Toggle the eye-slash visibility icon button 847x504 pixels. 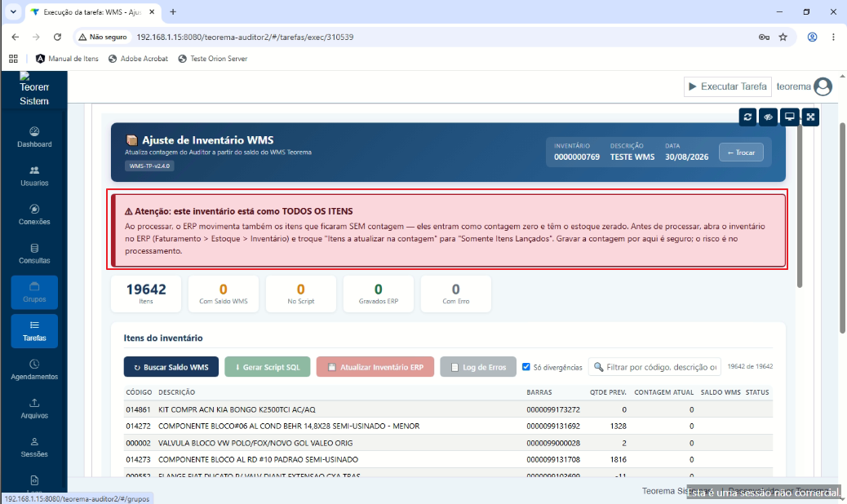[x=769, y=117]
